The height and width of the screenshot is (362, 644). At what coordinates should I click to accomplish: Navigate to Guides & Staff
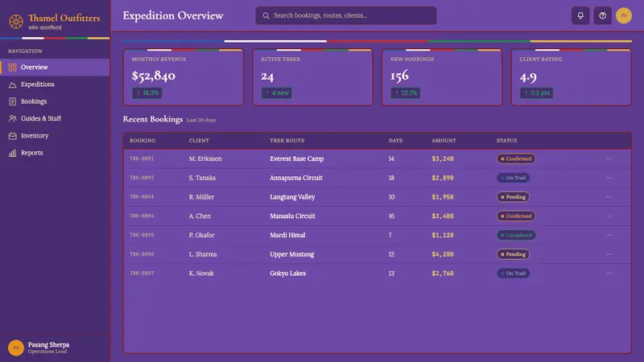click(x=55, y=118)
